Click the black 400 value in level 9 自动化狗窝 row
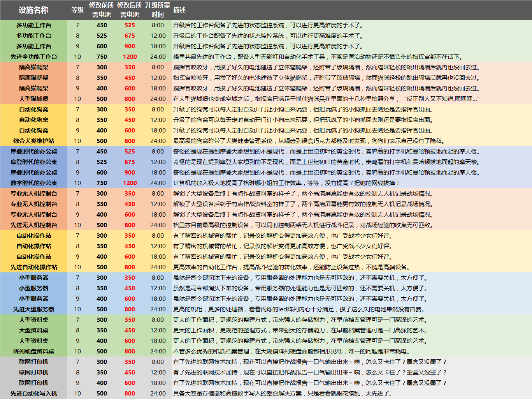 click(x=102, y=131)
